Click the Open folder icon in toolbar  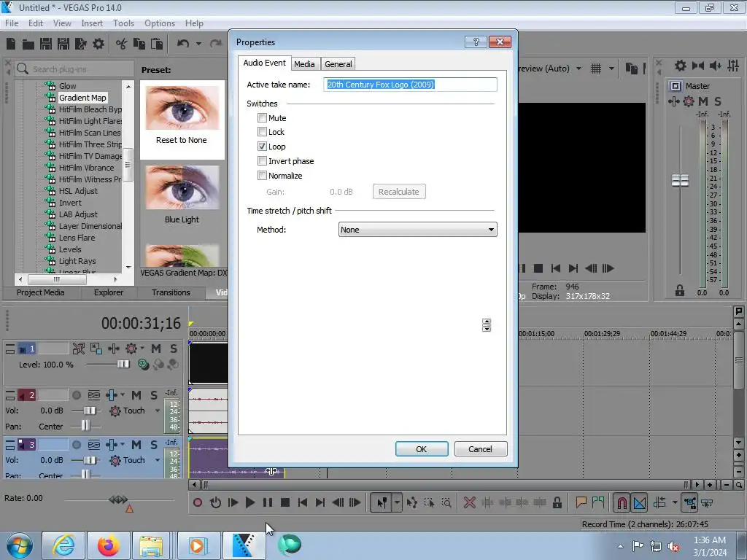(28, 44)
